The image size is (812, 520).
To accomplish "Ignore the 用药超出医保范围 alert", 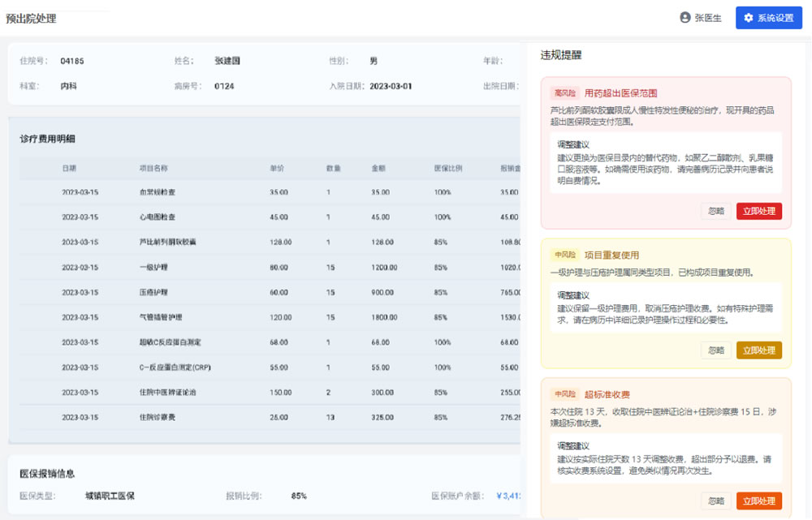I will point(715,211).
